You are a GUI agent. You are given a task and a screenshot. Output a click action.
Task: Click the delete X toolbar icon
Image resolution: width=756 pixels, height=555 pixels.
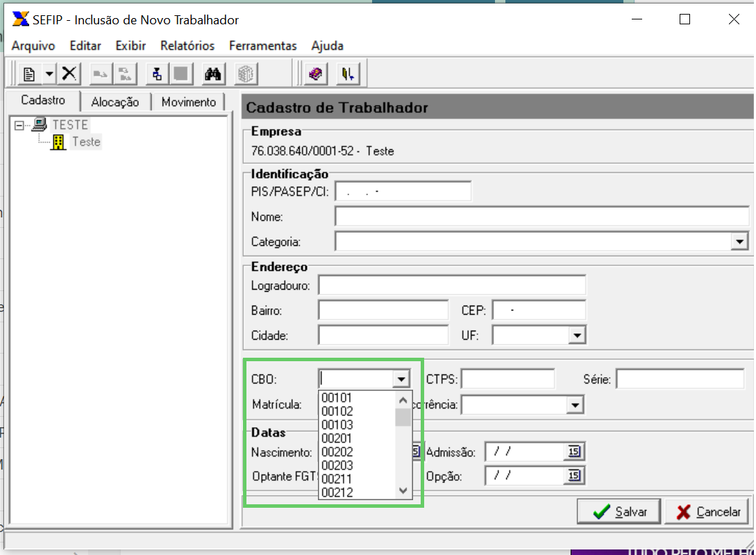click(69, 74)
